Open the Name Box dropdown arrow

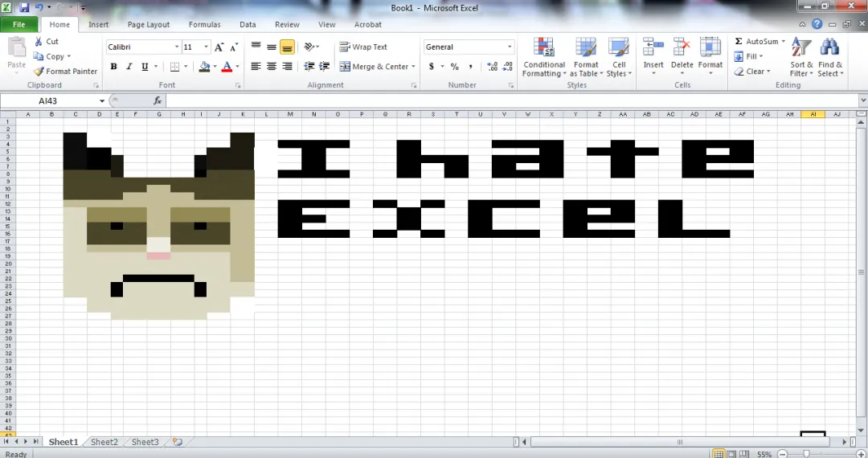click(102, 100)
